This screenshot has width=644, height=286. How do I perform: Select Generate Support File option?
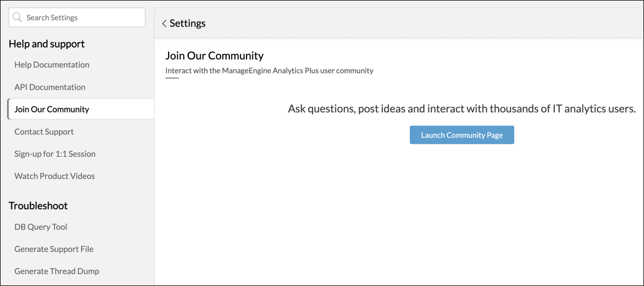[54, 249]
